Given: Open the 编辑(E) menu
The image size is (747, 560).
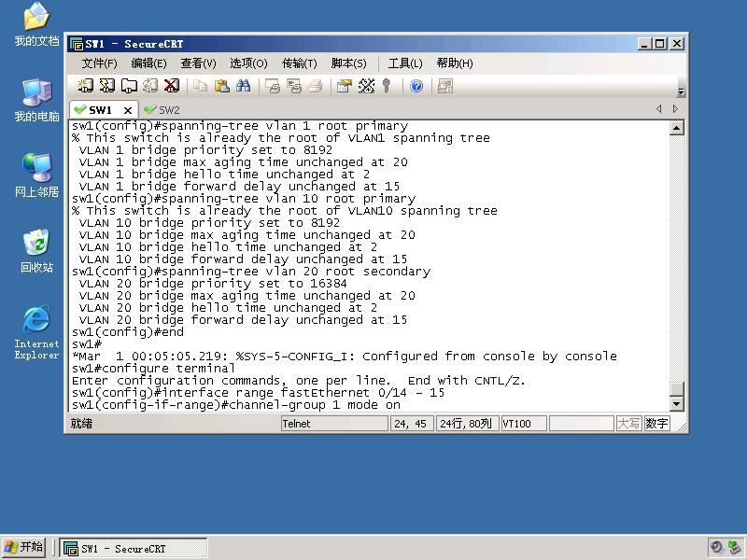Looking at the screenshot, I should coord(148,63).
